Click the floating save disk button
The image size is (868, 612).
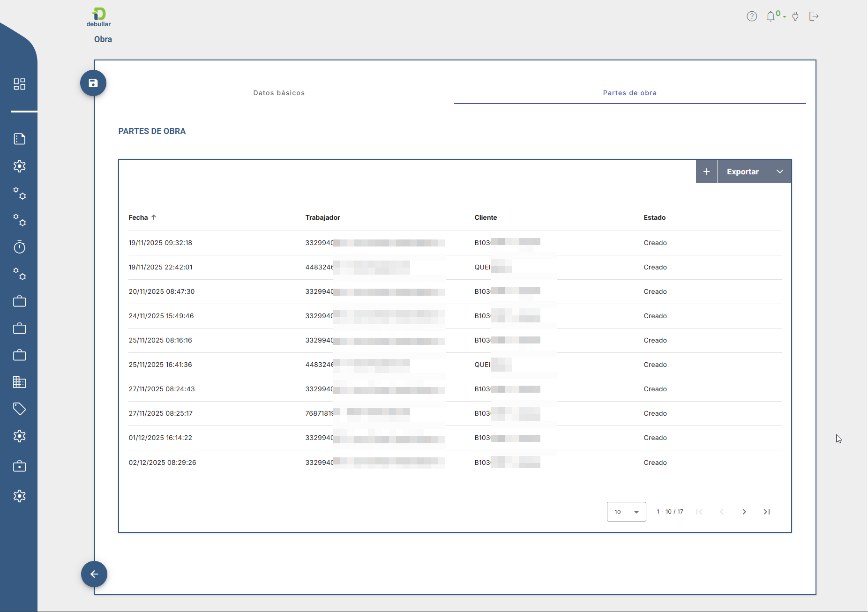click(93, 83)
